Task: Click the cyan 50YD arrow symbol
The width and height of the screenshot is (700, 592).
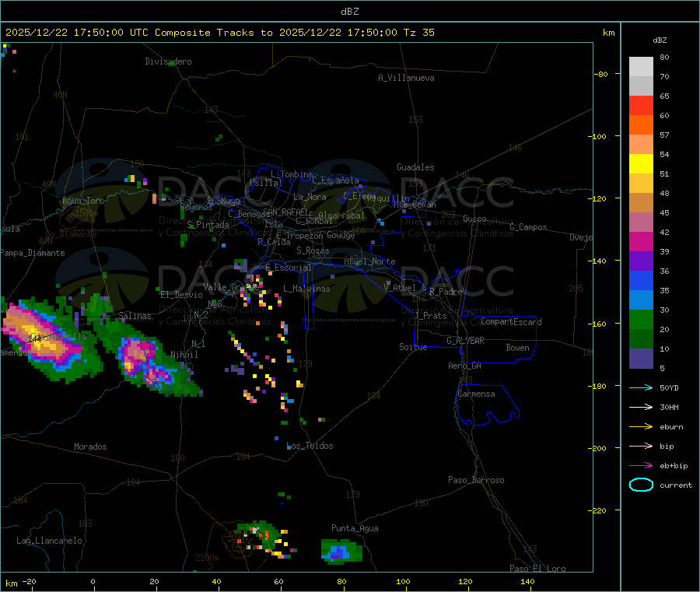Action: (641, 387)
